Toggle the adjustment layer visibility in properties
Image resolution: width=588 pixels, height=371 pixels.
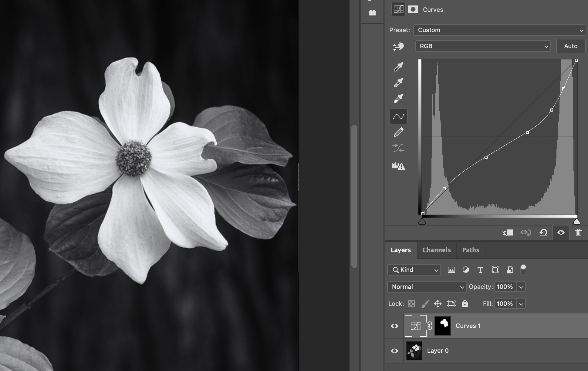561,232
